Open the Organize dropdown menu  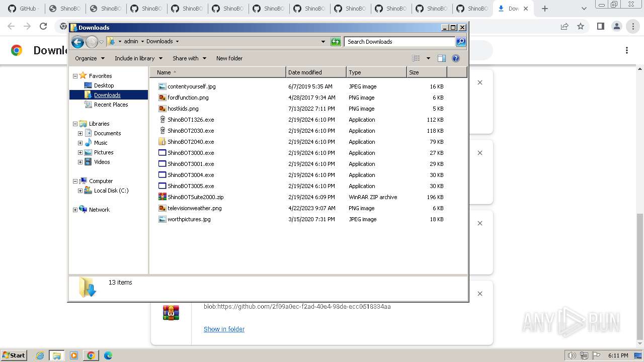click(x=90, y=58)
